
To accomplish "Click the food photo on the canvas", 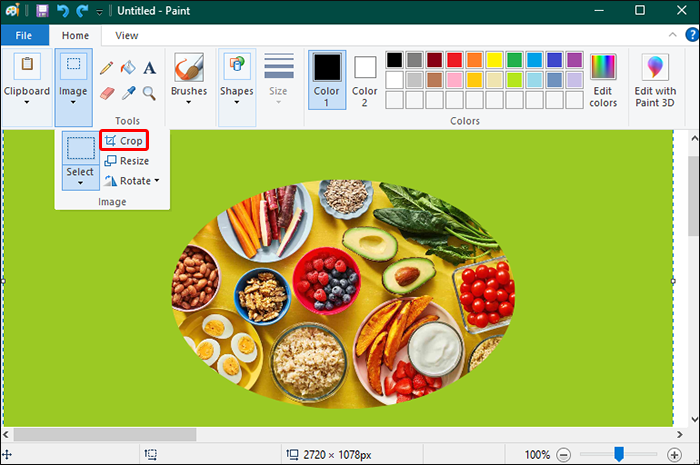I will pyautogui.click(x=343, y=294).
